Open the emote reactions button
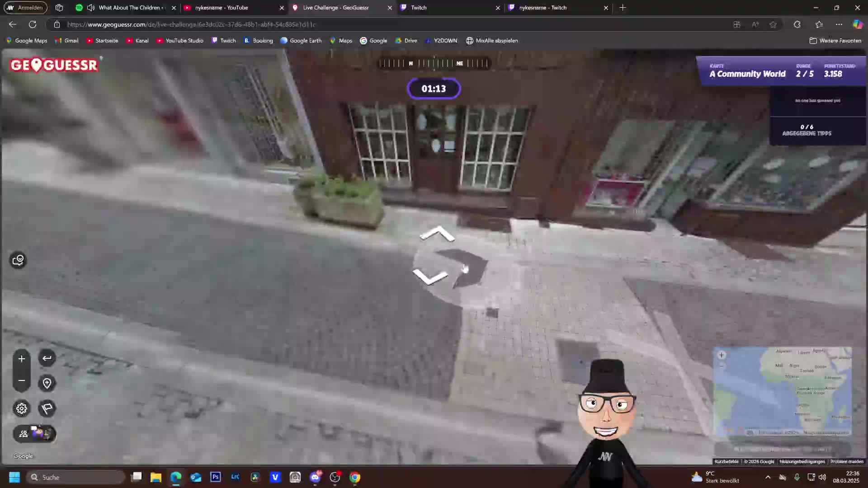Viewport: 868px width, 488px height. [18, 260]
